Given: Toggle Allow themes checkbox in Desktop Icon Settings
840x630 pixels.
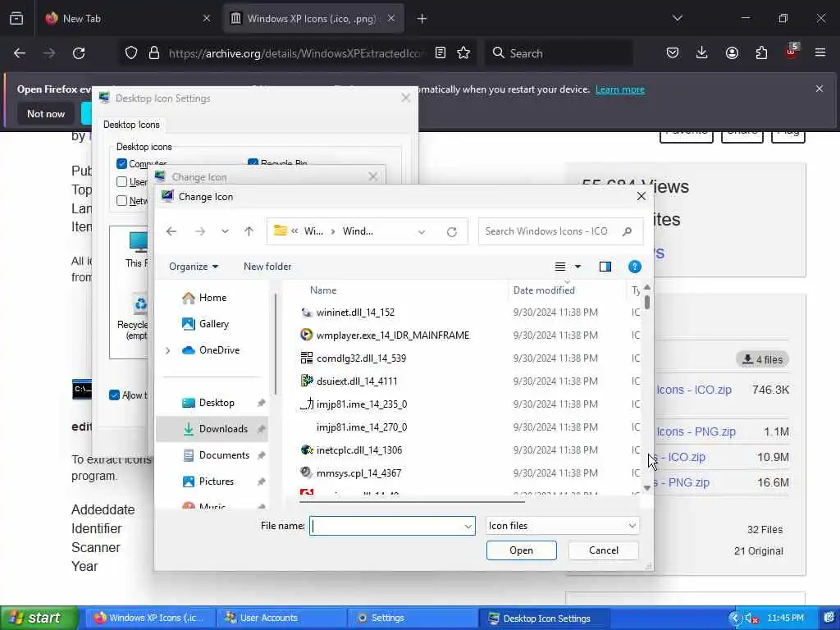Looking at the screenshot, I should pyautogui.click(x=114, y=395).
